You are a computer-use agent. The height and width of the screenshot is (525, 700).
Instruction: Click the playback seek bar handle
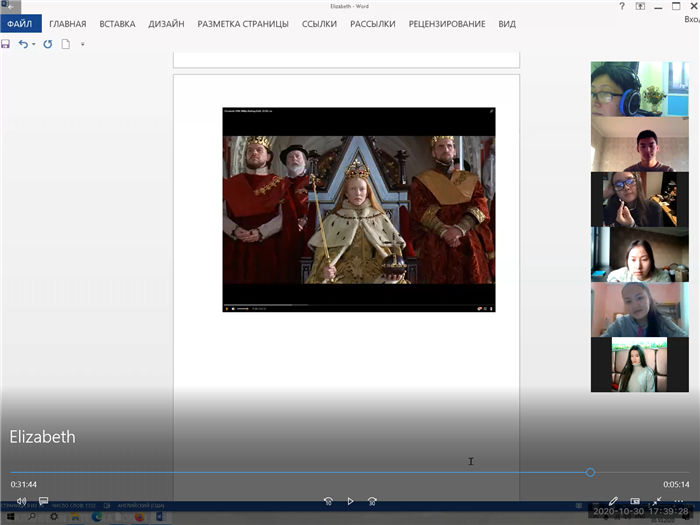(590, 472)
